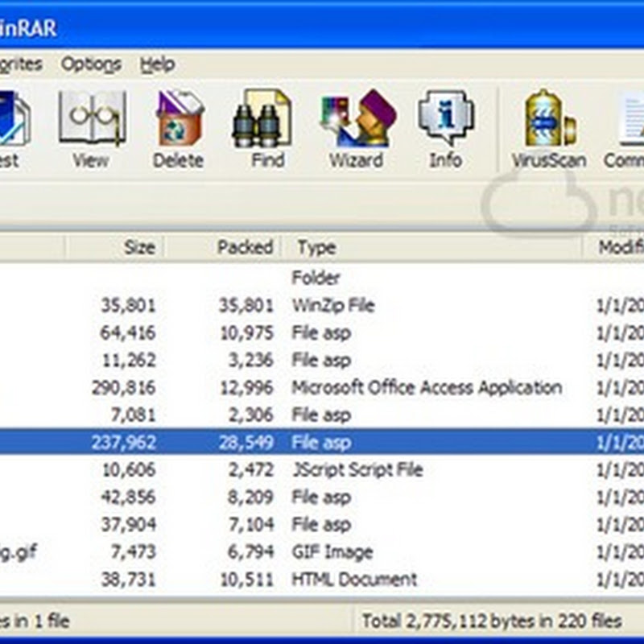Select the WinZip File type cell
This screenshot has height=644, width=644.
pyautogui.click(x=333, y=306)
